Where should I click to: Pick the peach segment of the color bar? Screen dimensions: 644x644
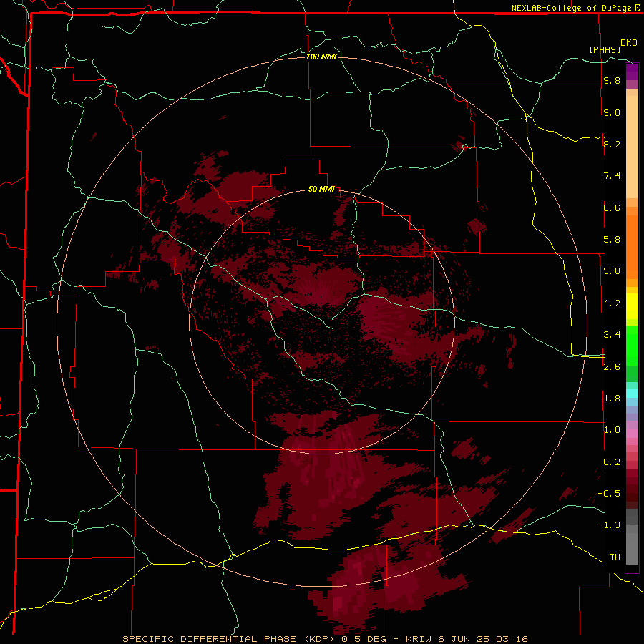point(632,147)
